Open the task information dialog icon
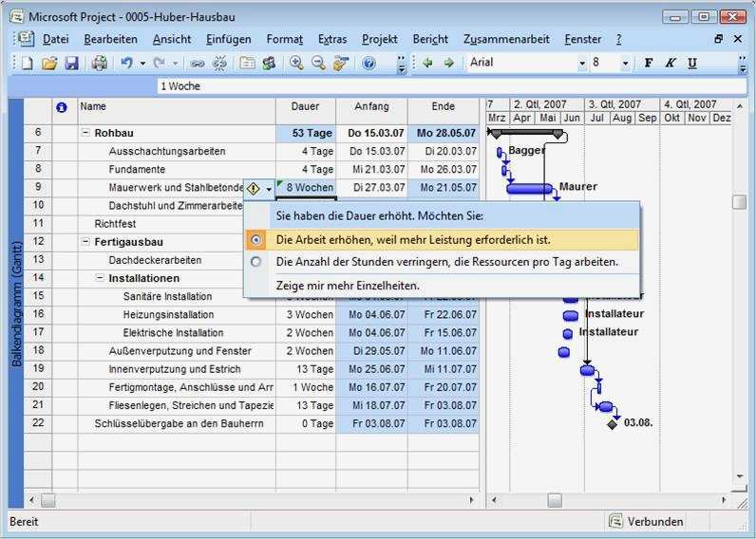 [x=247, y=63]
